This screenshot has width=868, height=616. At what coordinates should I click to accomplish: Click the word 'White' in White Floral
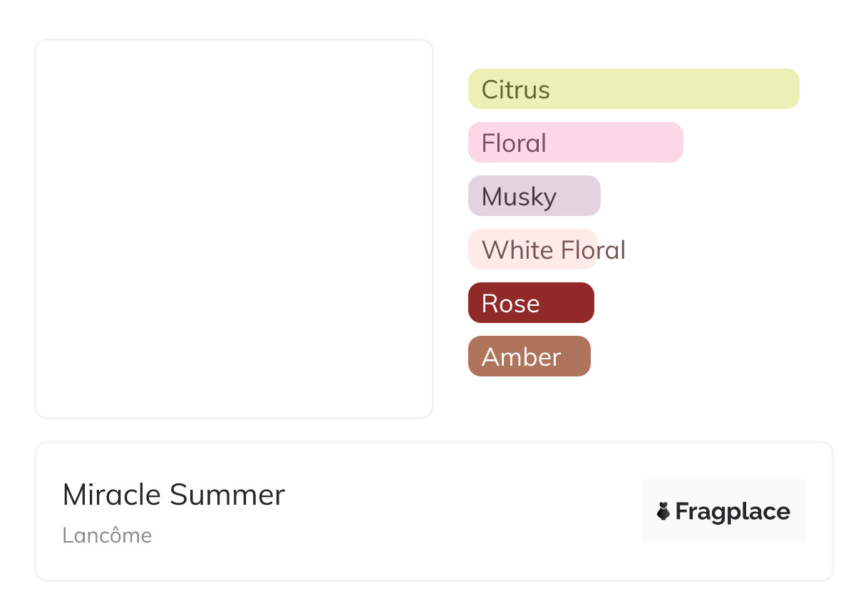pyautogui.click(x=517, y=250)
